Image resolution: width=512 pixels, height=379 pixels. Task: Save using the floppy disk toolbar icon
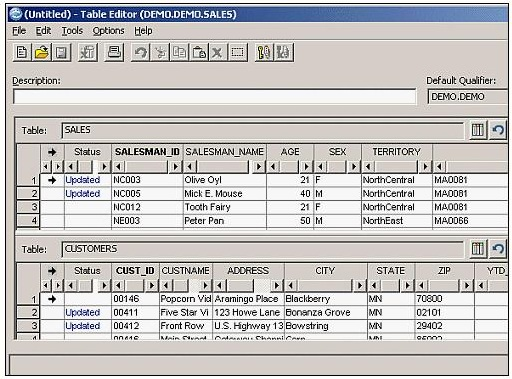point(61,52)
